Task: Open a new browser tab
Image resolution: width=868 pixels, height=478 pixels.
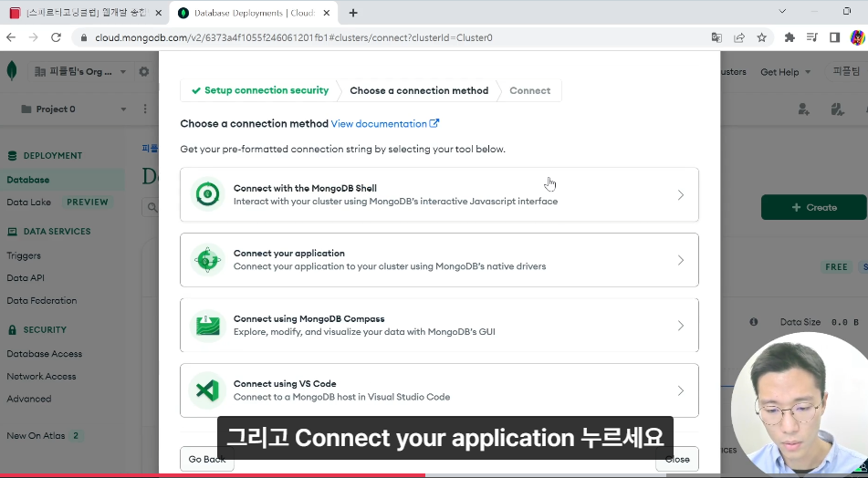Action: point(353,13)
